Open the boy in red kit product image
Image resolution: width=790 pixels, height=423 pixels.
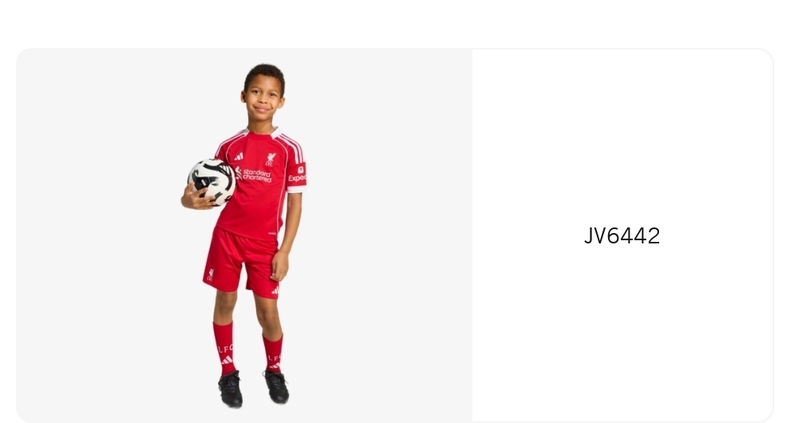click(244, 235)
